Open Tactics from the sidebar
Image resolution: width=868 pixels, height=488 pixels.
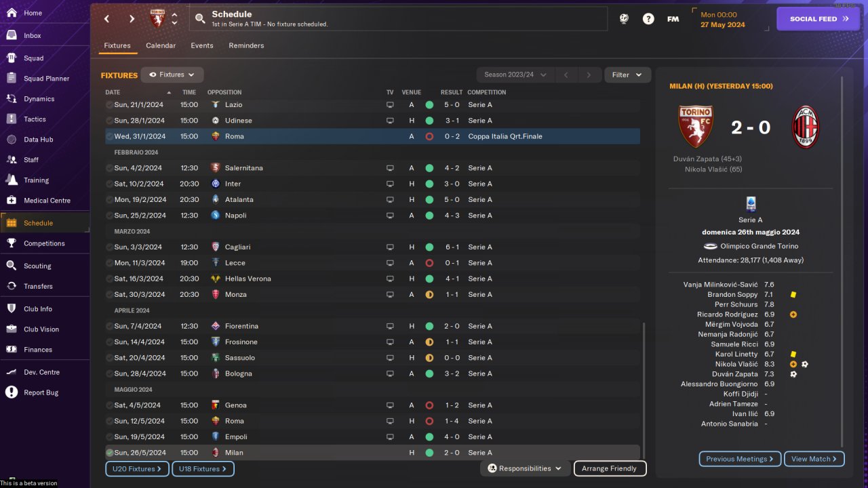[x=35, y=119]
